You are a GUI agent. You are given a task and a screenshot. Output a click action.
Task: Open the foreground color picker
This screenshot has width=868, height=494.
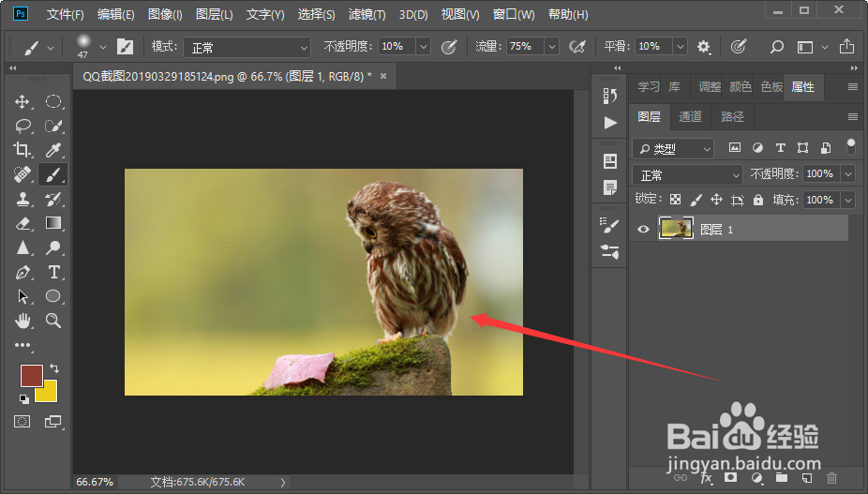[32, 376]
